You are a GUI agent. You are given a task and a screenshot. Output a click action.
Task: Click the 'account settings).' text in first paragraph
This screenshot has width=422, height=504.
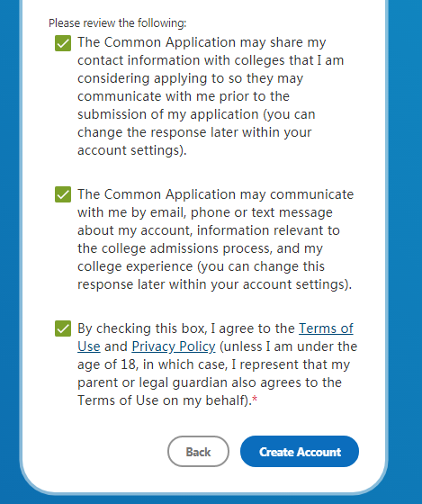click(131, 150)
